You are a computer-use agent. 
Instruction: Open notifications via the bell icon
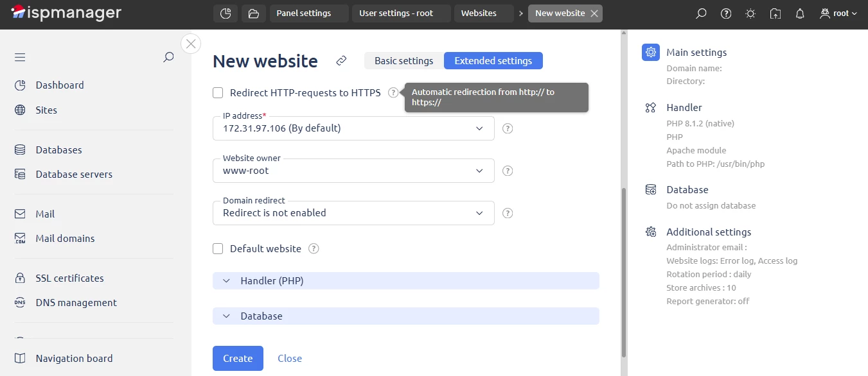coord(799,13)
